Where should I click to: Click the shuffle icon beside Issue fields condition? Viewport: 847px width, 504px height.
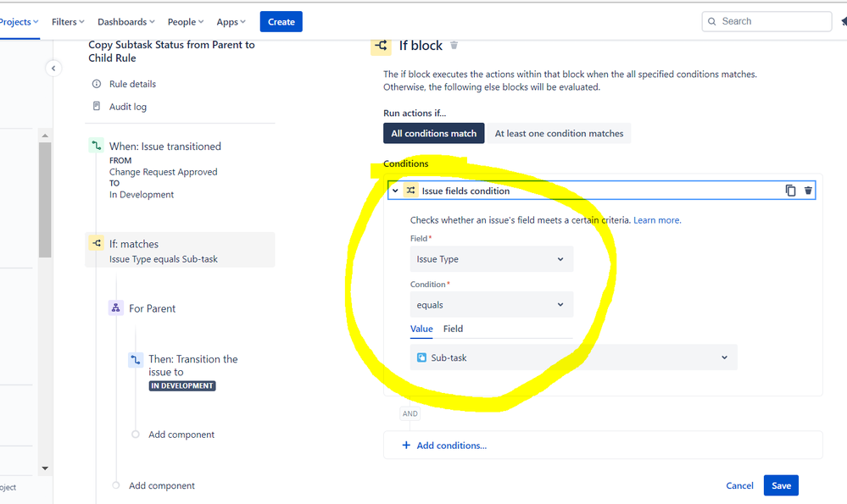coord(410,191)
